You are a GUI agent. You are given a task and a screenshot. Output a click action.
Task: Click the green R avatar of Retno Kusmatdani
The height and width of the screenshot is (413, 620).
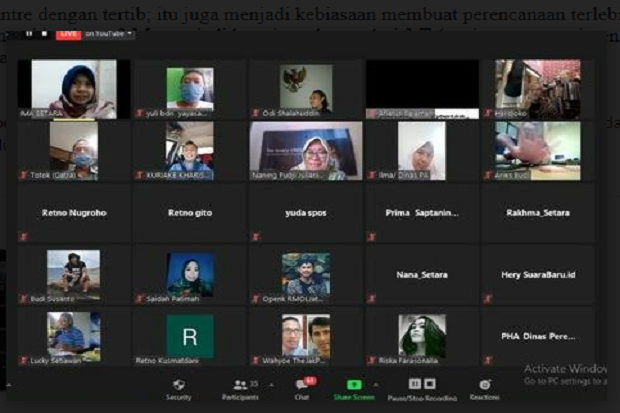[190, 337]
